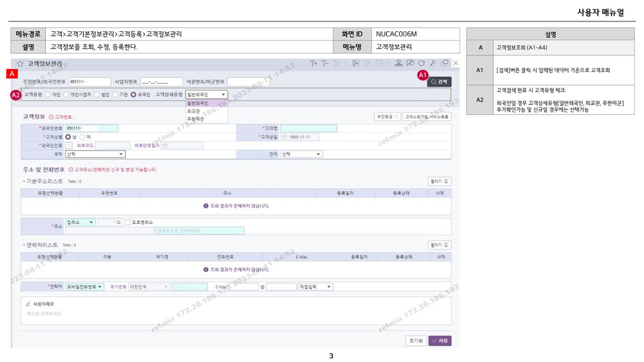Click the NUCAC006M screen ID text

(x=396, y=34)
